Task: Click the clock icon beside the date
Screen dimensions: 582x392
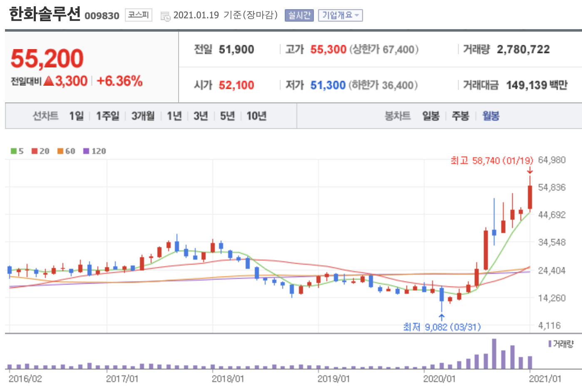Action: click(x=166, y=17)
